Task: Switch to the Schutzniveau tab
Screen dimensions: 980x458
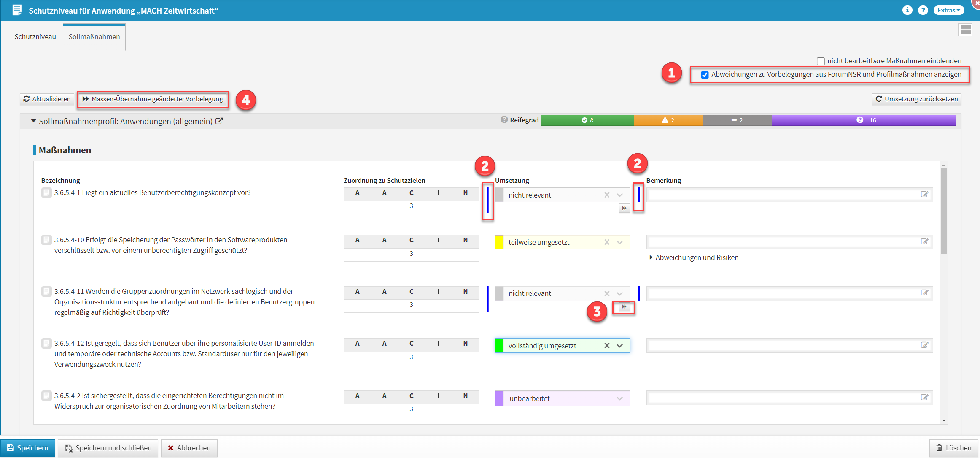Action: pos(35,37)
